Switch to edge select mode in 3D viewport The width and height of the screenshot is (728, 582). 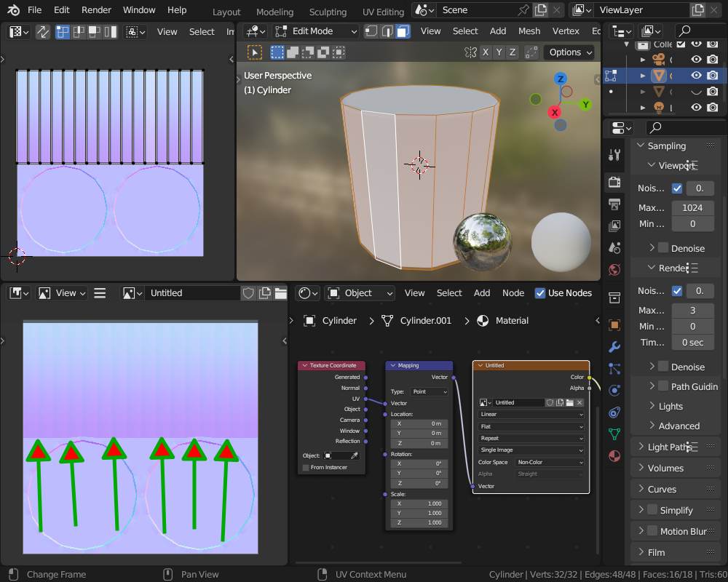coord(387,31)
